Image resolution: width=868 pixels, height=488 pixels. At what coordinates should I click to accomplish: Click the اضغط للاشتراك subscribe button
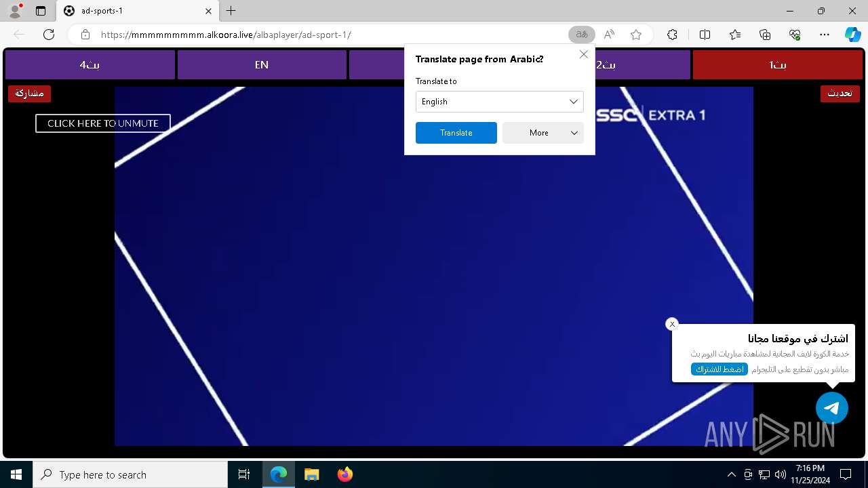click(719, 369)
